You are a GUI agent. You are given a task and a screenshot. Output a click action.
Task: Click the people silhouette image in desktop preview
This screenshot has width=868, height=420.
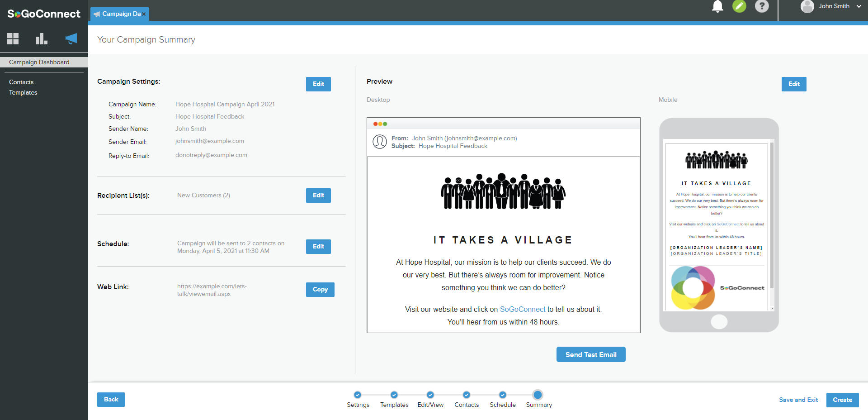coord(503,191)
